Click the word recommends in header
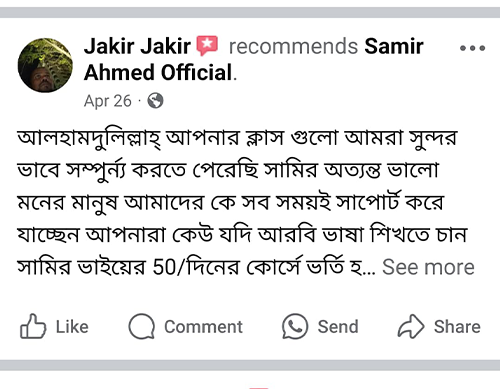The height and width of the screenshot is (389, 500). (x=293, y=46)
